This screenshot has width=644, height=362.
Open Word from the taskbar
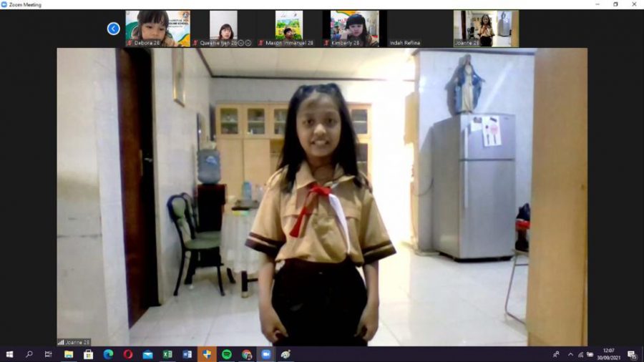[x=187, y=354]
